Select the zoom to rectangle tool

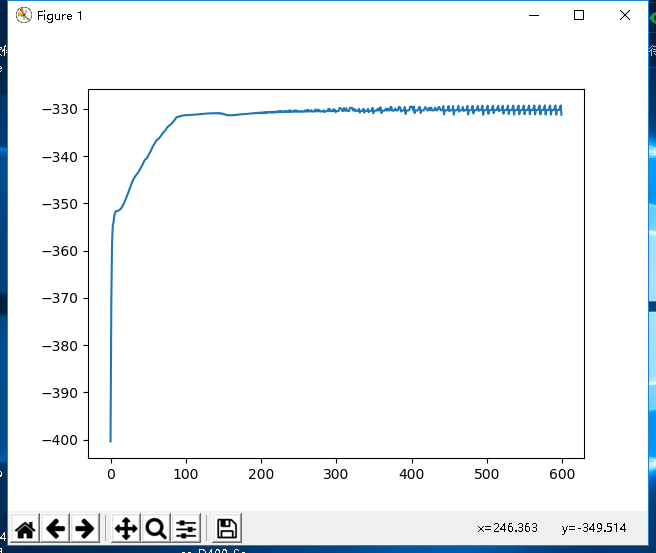pos(156,528)
